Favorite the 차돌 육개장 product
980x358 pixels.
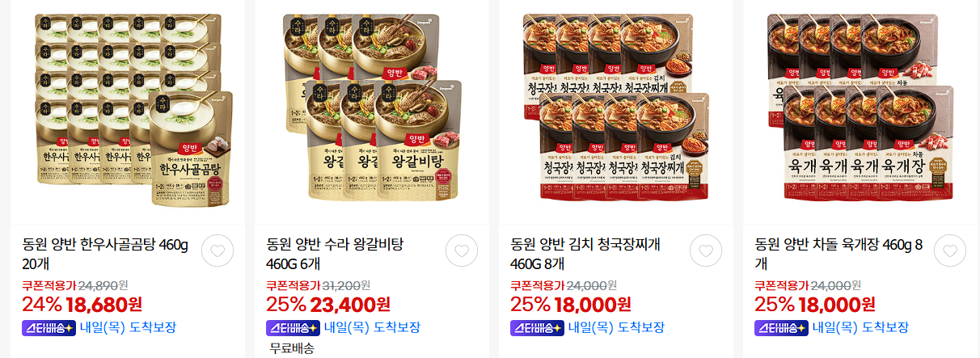tap(950, 251)
